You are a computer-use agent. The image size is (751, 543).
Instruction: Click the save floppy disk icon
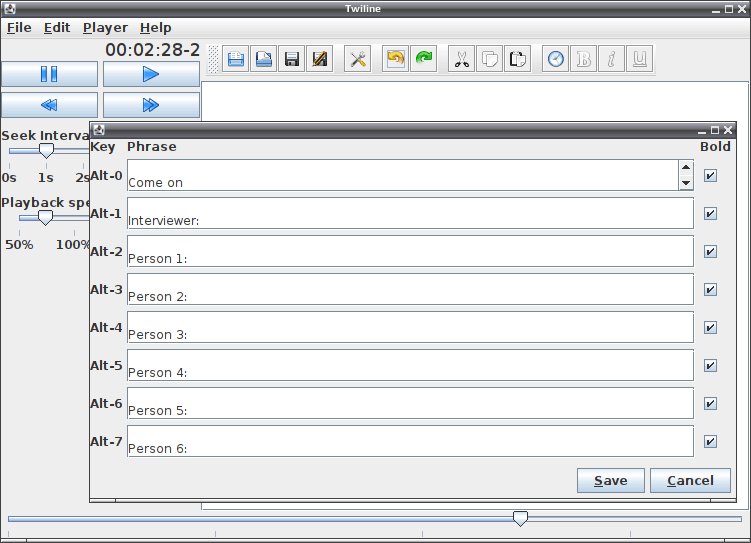tap(292, 59)
